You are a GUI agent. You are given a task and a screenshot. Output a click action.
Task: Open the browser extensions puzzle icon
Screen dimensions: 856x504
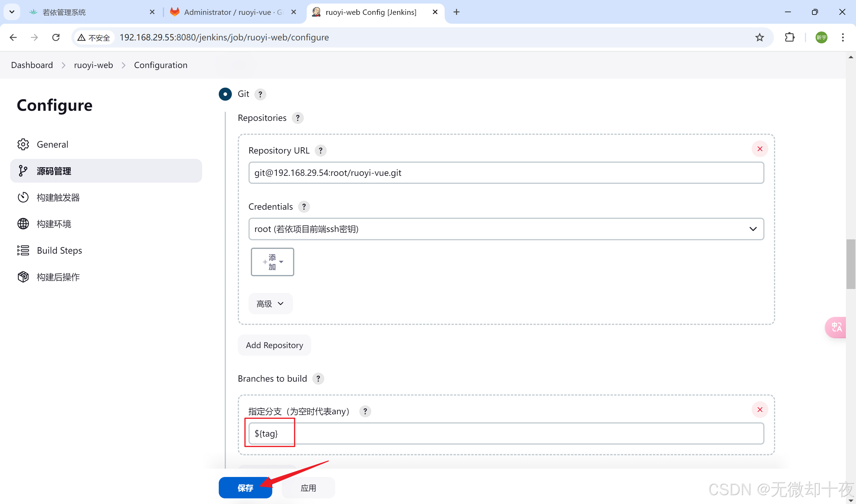pyautogui.click(x=790, y=37)
